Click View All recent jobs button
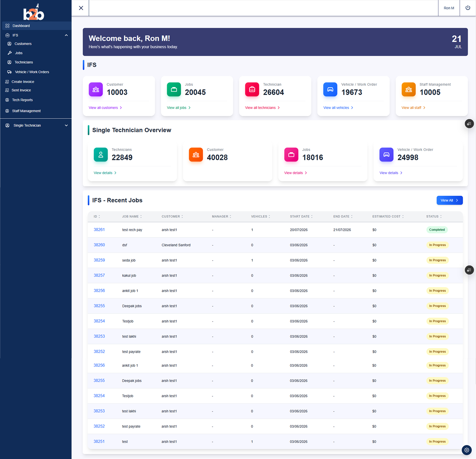This screenshot has width=476, height=459. (450, 200)
